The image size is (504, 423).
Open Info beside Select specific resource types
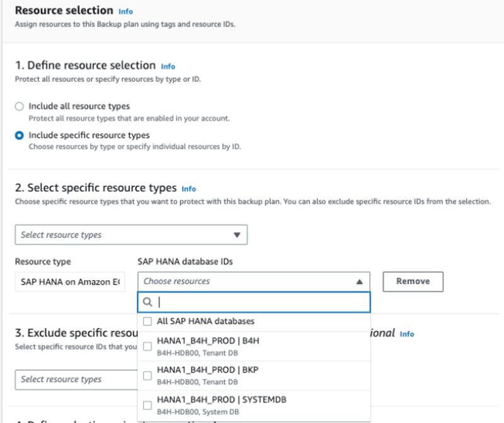188,188
